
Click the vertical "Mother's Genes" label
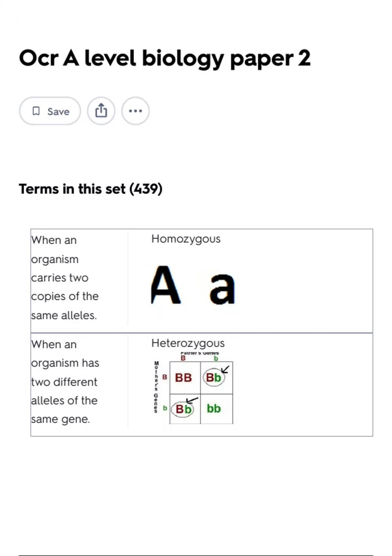pos(156,387)
